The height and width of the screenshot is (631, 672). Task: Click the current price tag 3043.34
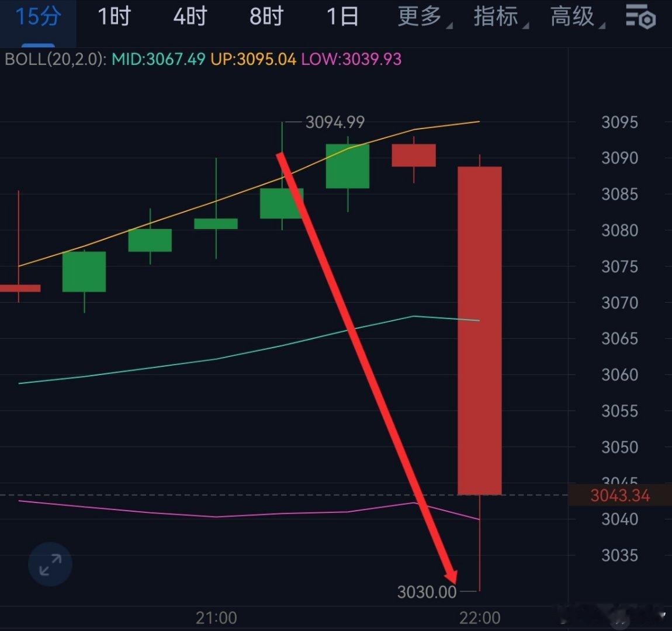(x=620, y=495)
